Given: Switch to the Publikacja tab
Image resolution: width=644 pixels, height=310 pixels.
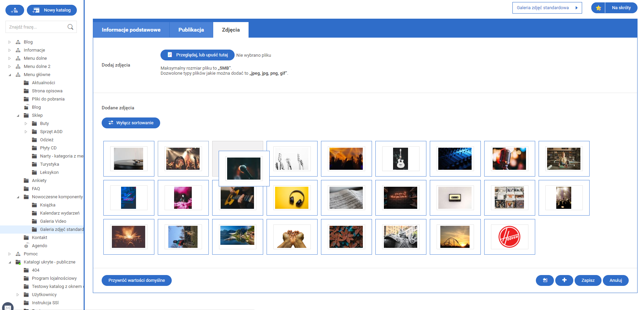Looking at the screenshot, I should (x=191, y=30).
